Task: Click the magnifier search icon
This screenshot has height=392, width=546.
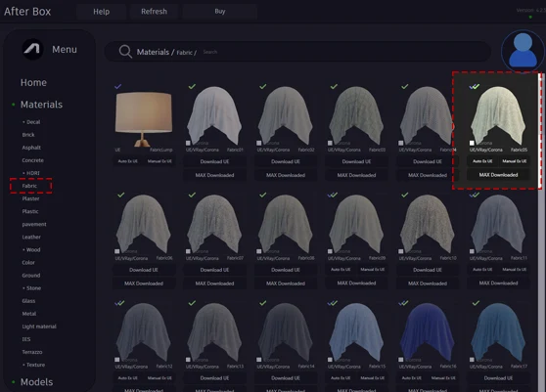Action: [125, 52]
